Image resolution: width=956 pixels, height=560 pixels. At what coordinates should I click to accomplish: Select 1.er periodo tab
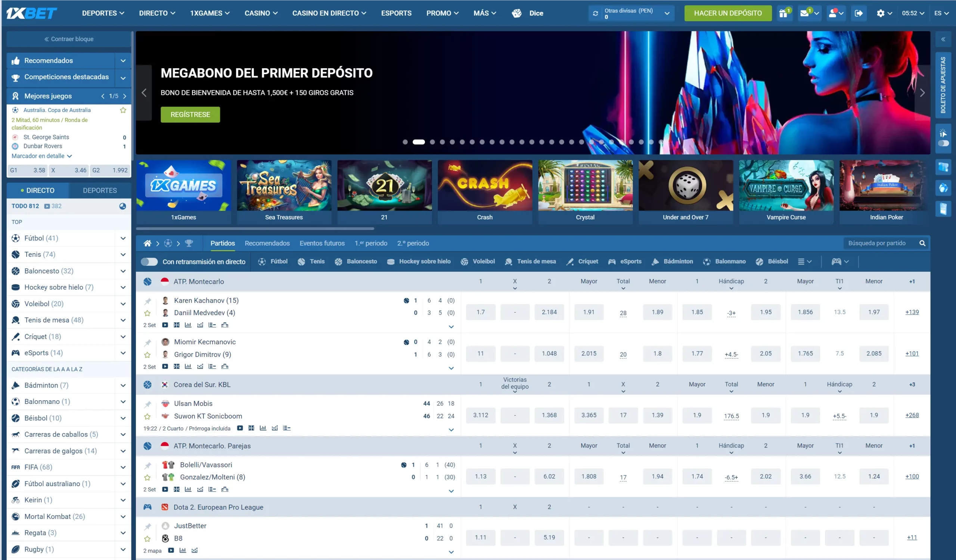coord(371,243)
